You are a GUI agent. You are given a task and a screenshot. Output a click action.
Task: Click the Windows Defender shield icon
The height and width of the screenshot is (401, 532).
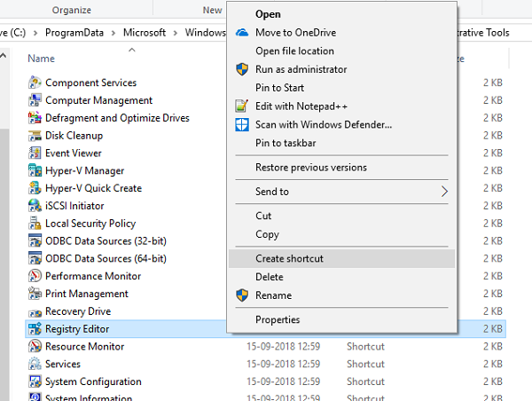point(242,124)
